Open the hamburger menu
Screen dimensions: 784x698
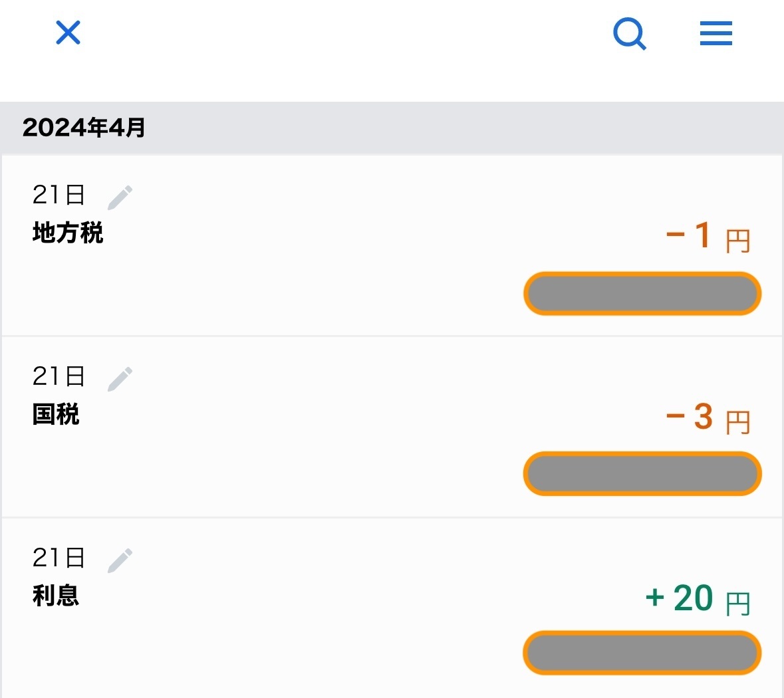tap(716, 33)
